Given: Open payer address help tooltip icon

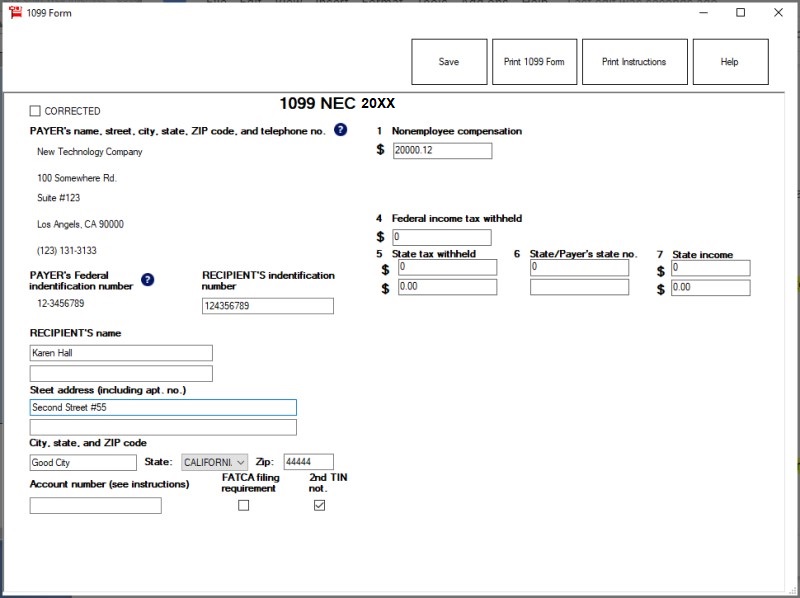Looking at the screenshot, I should pyautogui.click(x=340, y=128).
